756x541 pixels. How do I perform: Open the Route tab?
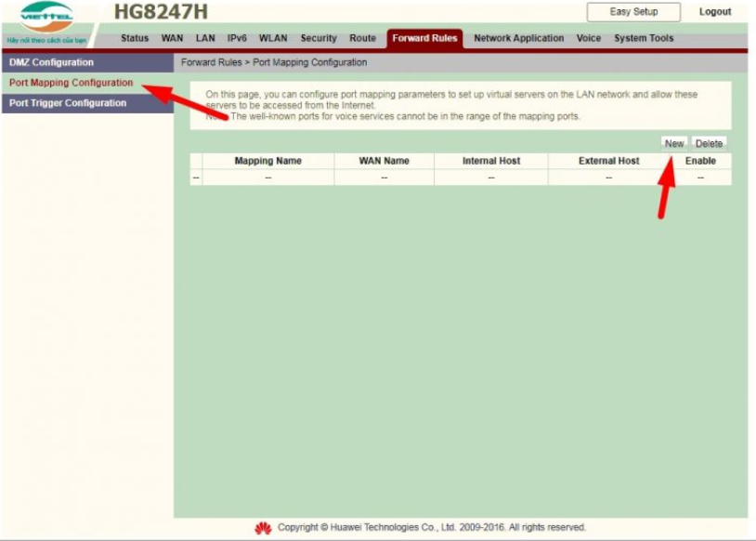point(362,38)
